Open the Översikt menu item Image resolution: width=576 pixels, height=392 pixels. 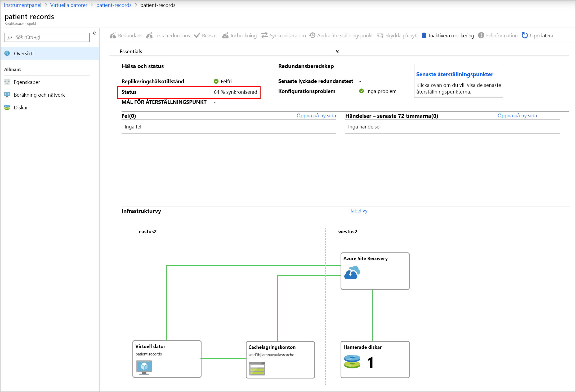point(50,53)
